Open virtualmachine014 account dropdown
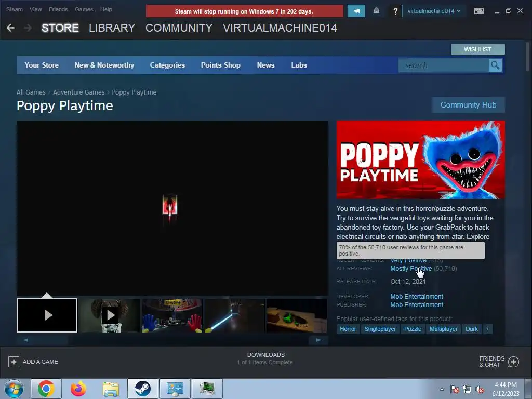 tap(434, 11)
